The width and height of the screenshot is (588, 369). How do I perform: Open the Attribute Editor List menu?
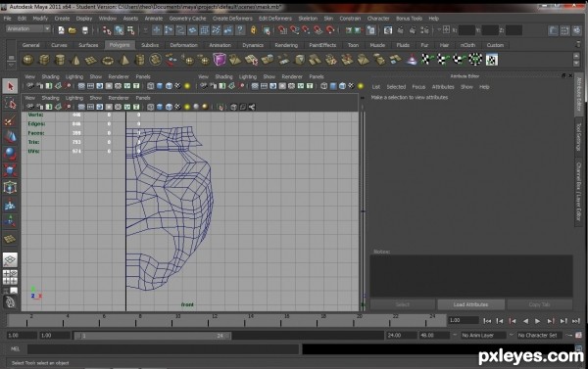tap(375, 87)
